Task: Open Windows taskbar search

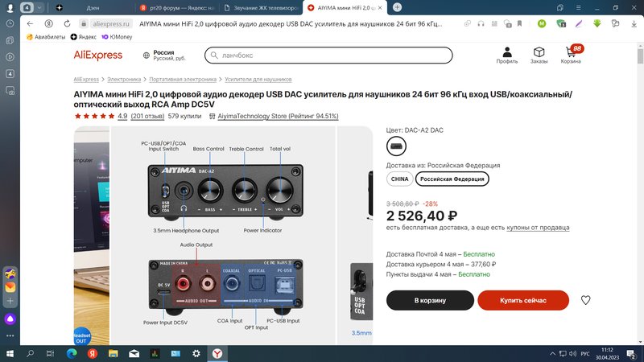Action: point(30,353)
